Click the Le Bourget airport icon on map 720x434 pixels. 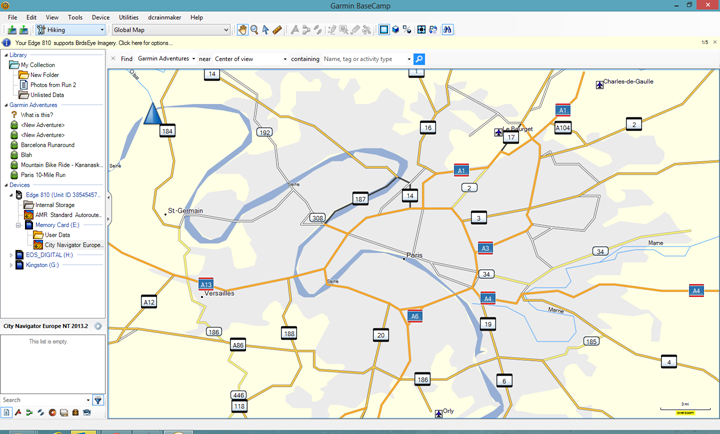(498, 132)
